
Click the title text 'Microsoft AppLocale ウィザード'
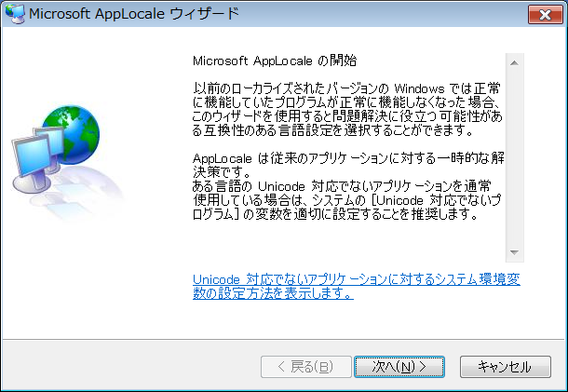coord(134,14)
